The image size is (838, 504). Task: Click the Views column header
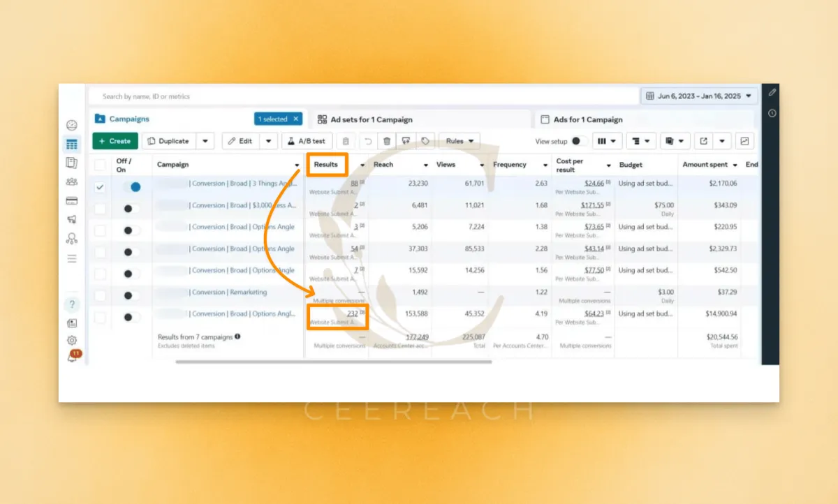click(446, 165)
